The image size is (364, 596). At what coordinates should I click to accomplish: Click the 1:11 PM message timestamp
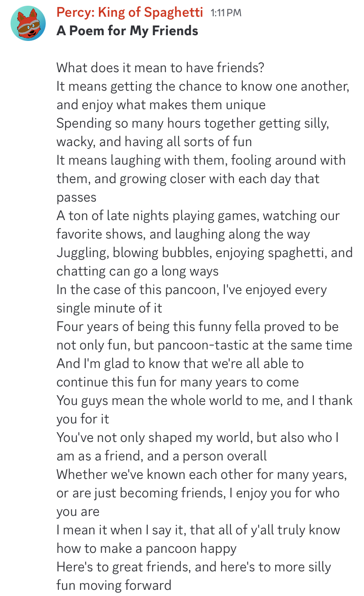coord(226,13)
